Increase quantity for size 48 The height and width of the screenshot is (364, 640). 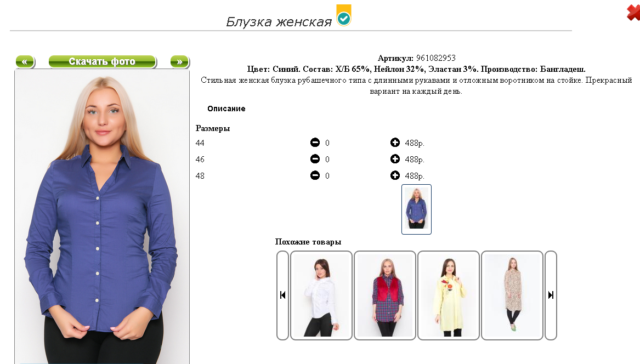395,175
